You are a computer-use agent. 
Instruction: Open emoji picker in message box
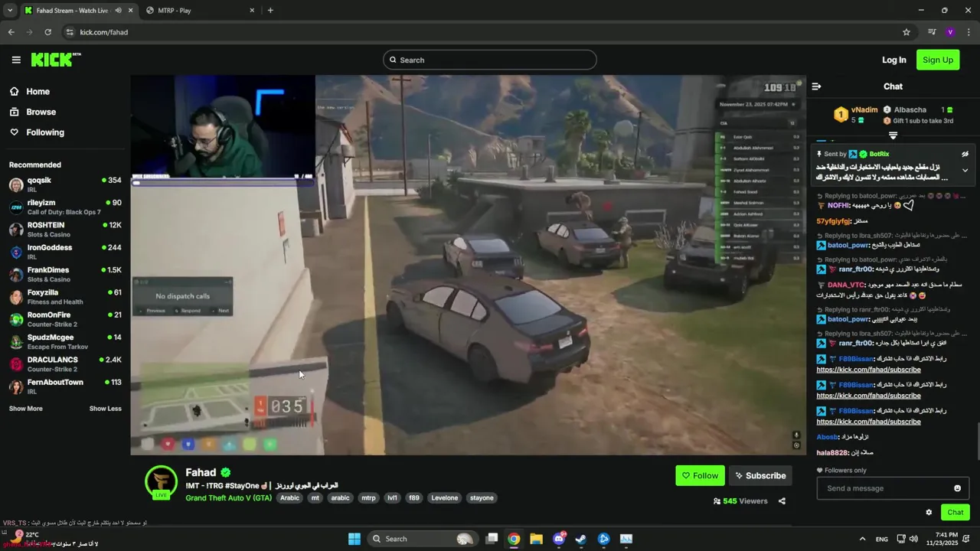point(957,488)
